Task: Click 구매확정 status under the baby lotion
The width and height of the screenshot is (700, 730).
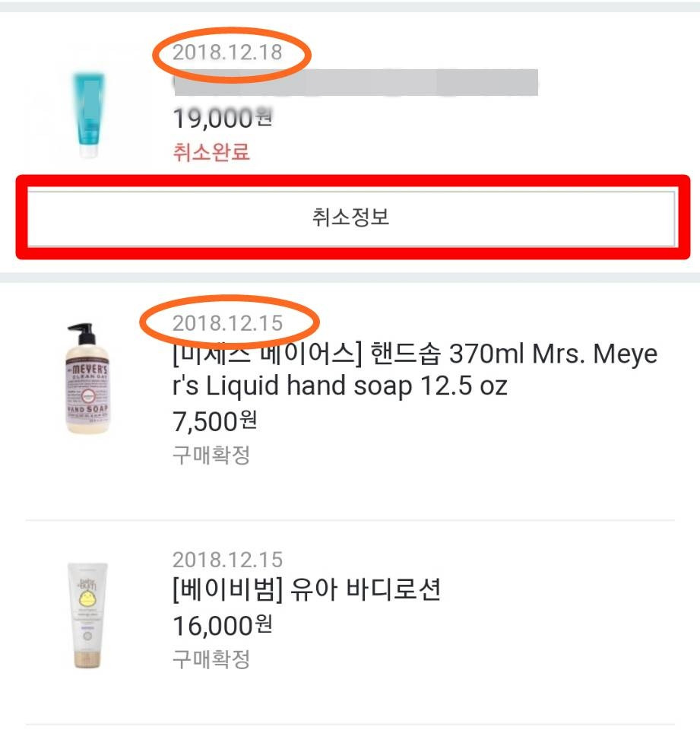Action: 211,659
